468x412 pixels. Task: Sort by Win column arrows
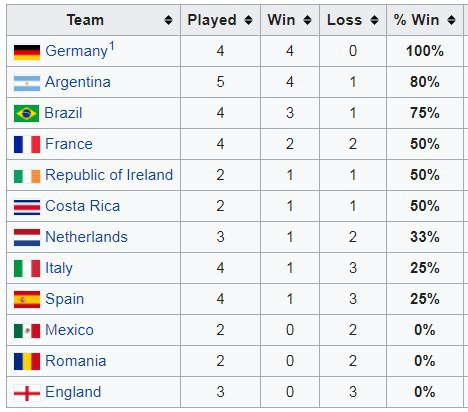point(307,20)
